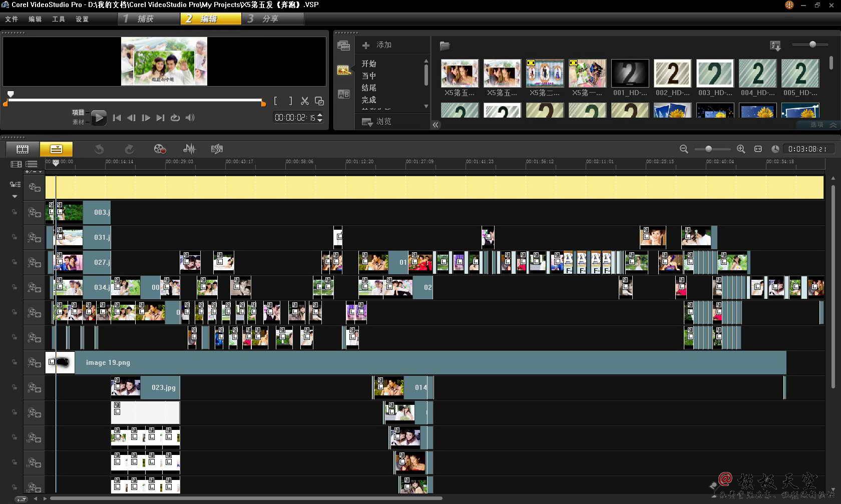
Task: Open the Record/Capture option icon
Action: 160,149
